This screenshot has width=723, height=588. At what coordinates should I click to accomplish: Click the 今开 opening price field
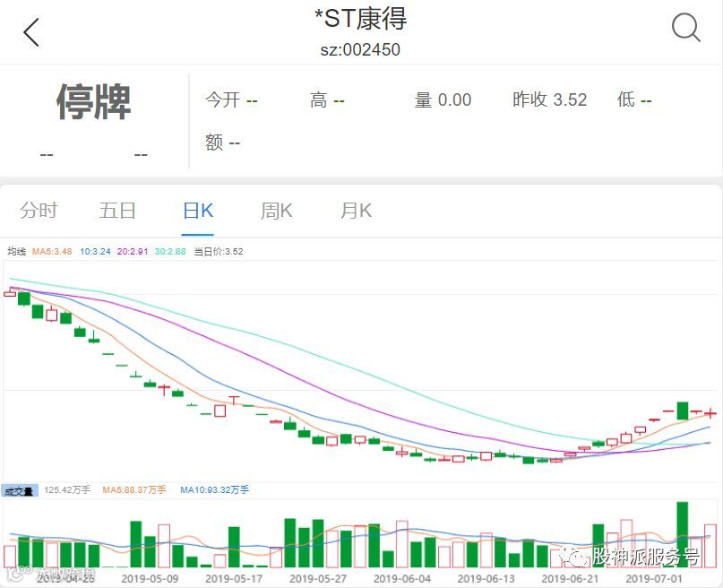tap(231, 99)
